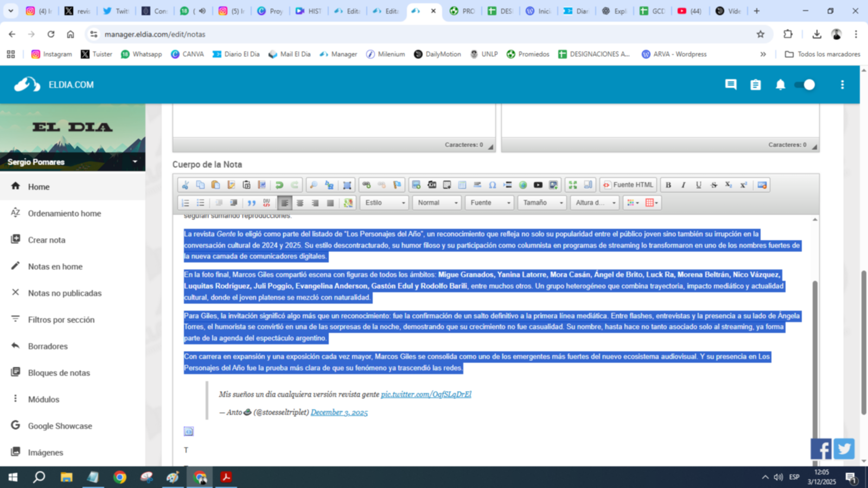
Task: Click the YouTube video embed icon
Action: tap(538, 185)
